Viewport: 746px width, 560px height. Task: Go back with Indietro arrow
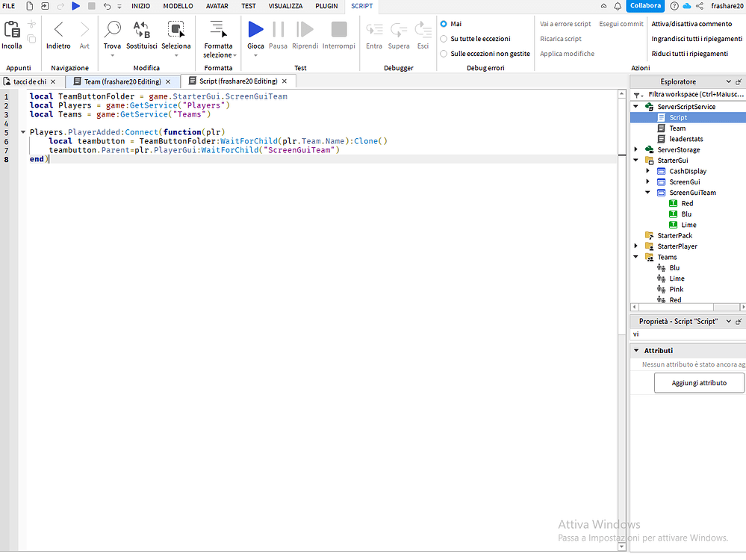click(x=58, y=30)
